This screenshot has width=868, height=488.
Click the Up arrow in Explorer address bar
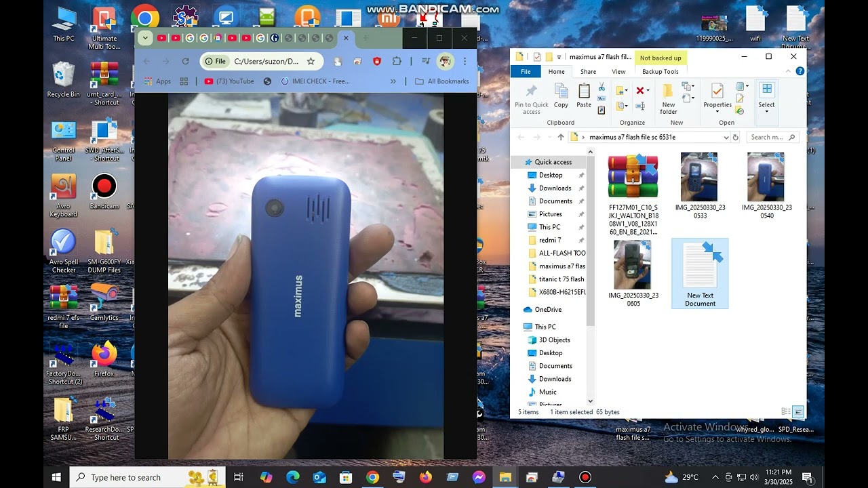point(560,137)
